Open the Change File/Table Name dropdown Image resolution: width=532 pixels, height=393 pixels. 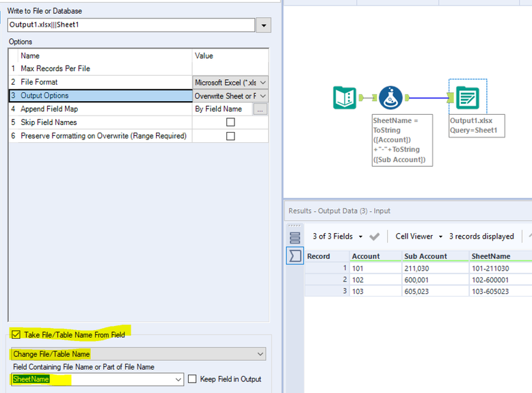260,354
